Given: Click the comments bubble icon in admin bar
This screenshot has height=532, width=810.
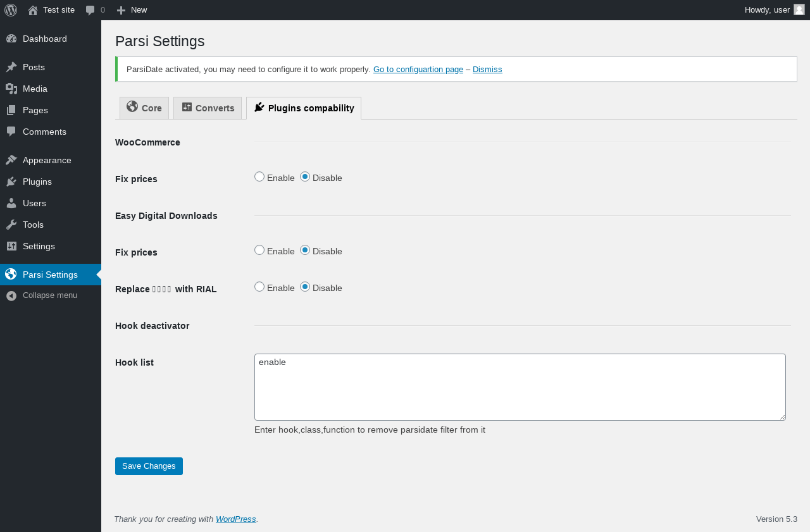Looking at the screenshot, I should pyautogui.click(x=90, y=10).
